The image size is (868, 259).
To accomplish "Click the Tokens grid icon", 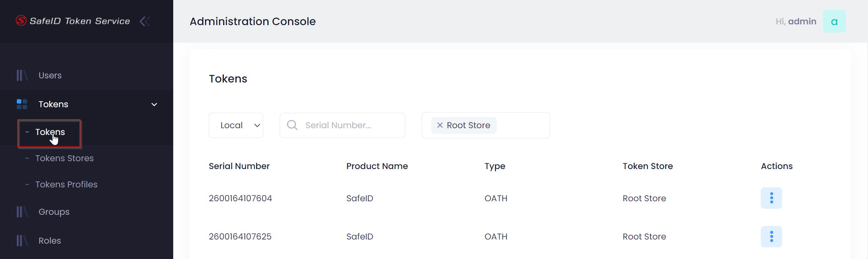I will pos(22,104).
